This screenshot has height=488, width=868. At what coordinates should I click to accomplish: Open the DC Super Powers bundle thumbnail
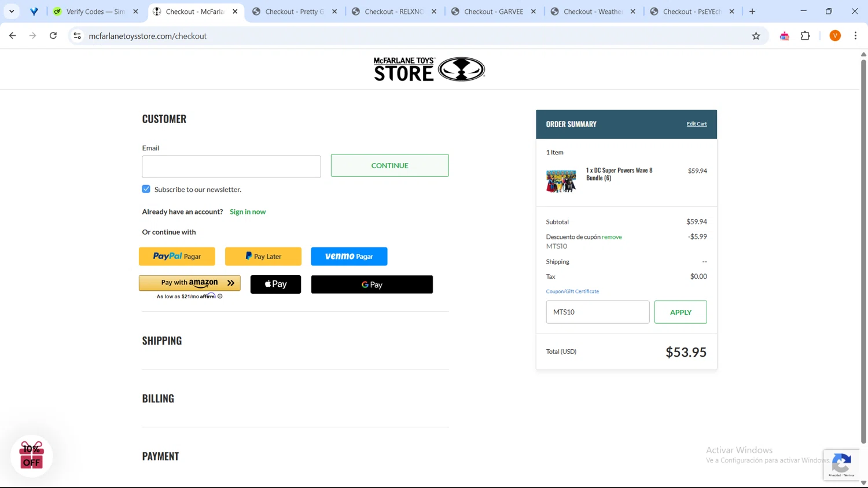point(561,181)
